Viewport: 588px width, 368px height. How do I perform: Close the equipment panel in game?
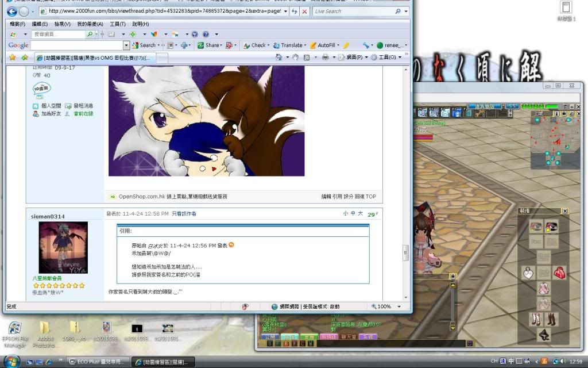coord(565,211)
